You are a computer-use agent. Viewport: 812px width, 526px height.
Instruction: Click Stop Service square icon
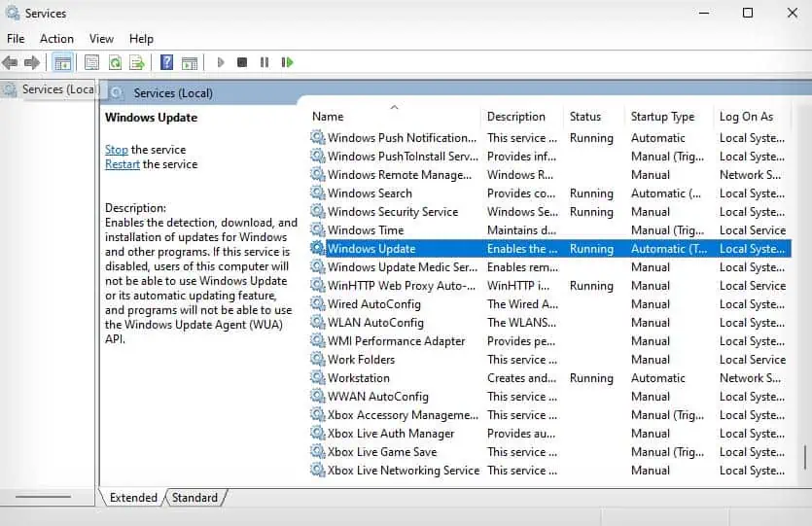click(242, 62)
